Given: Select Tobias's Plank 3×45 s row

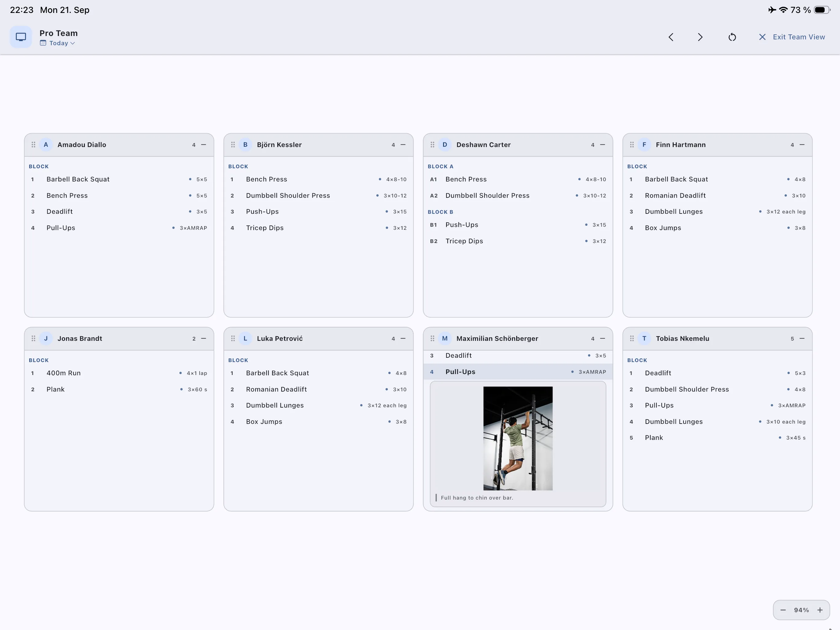Looking at the screenshot, I should coord(717,438).
